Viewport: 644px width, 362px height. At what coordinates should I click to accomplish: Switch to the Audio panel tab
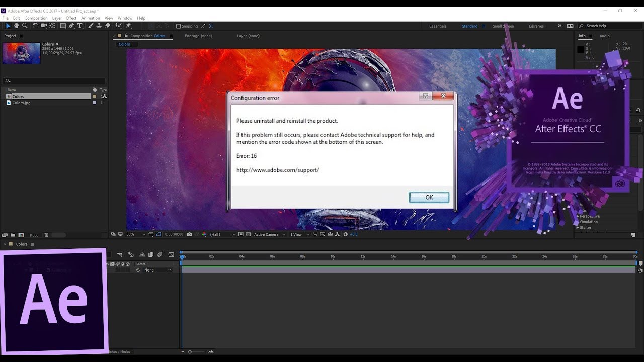pos(604,36)
